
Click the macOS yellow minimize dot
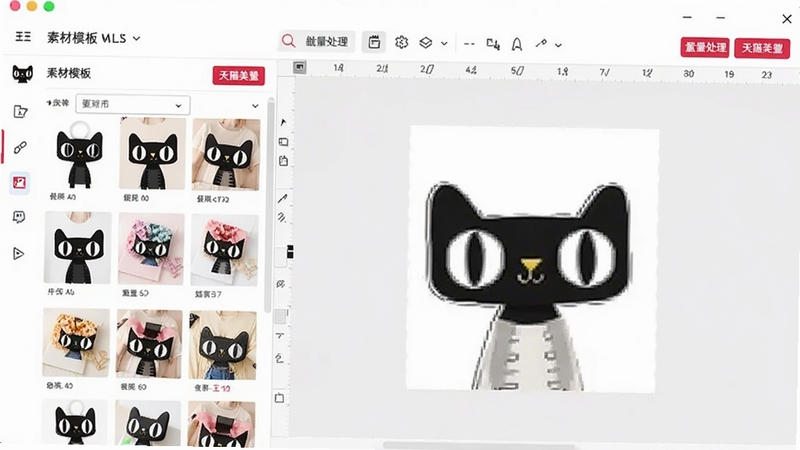(32, 6)
